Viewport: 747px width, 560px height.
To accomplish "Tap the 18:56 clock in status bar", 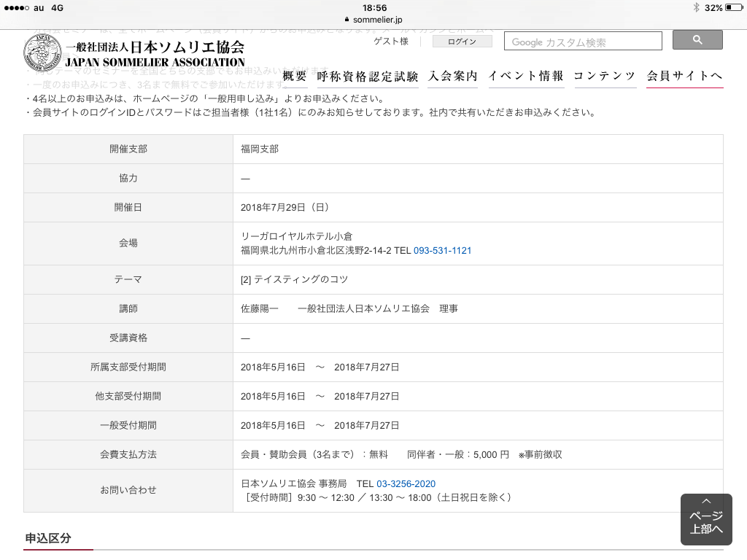I will [374, 7].
